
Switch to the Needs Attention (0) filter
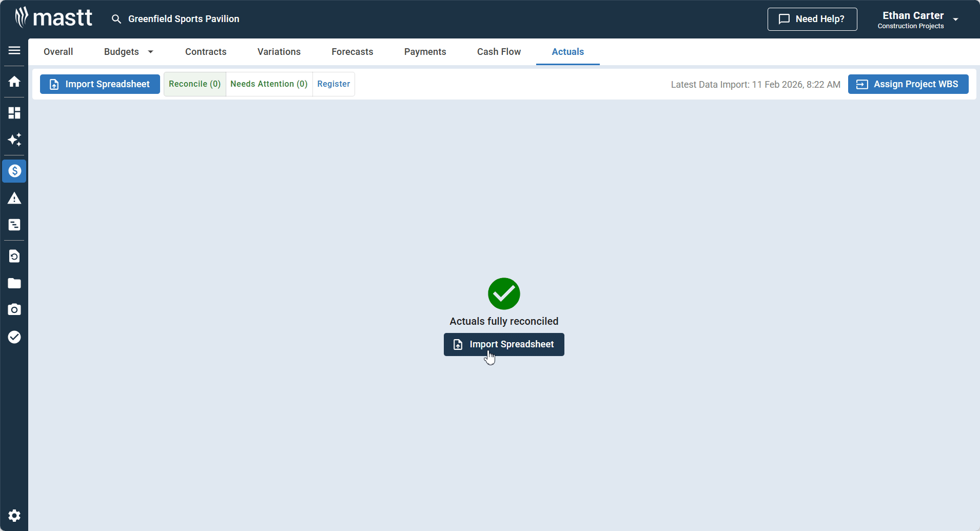point(269,84)
